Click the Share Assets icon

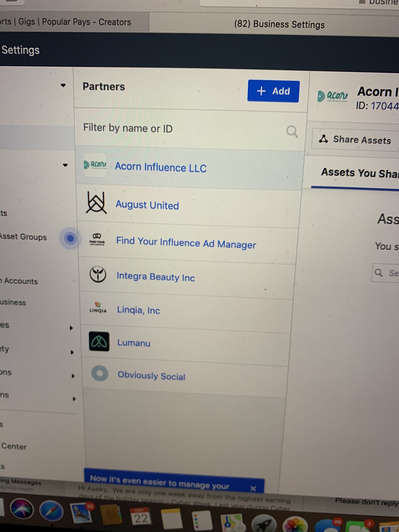(324, 139)
